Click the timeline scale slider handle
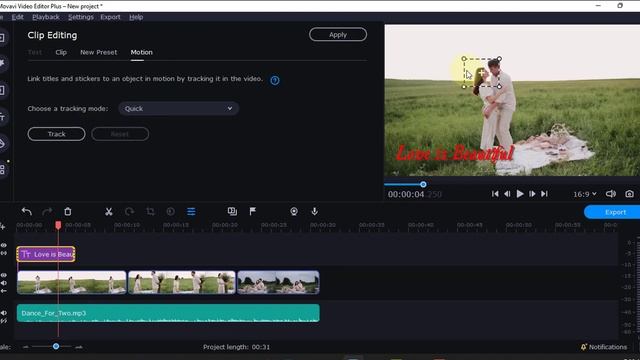The height and width of the screenshot is (360, 640). pyautogui.click(x=56, y=347)
